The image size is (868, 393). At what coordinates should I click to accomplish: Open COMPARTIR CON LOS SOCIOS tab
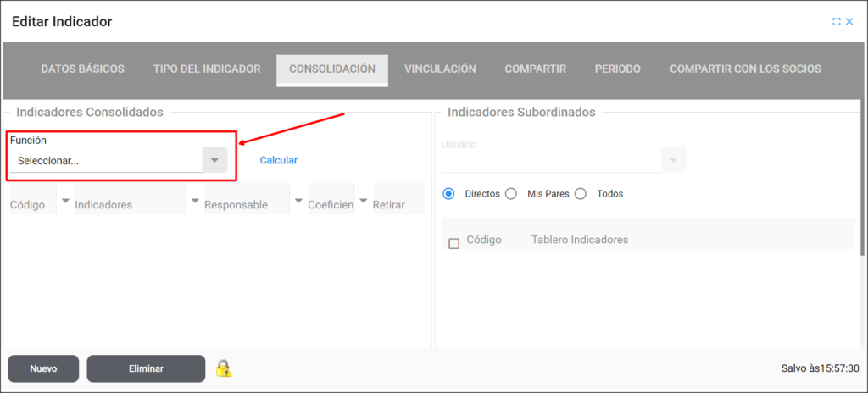click(x=746, y=69)
